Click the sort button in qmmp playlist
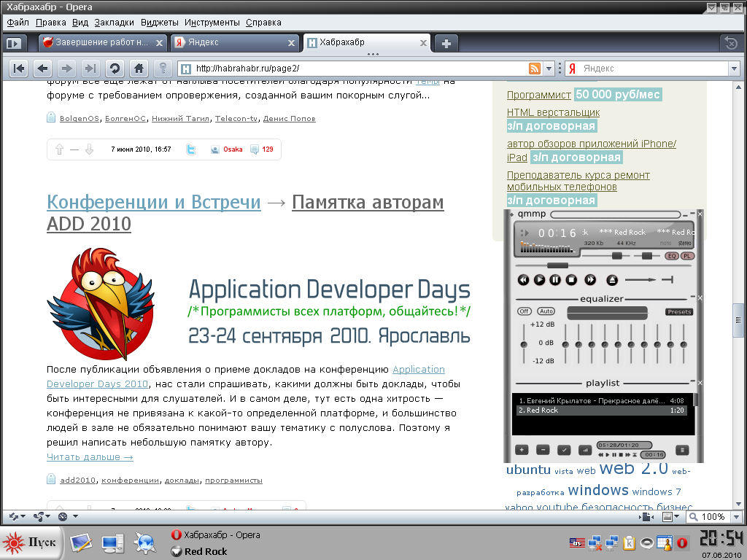747x560 pixels. point(584,449)
